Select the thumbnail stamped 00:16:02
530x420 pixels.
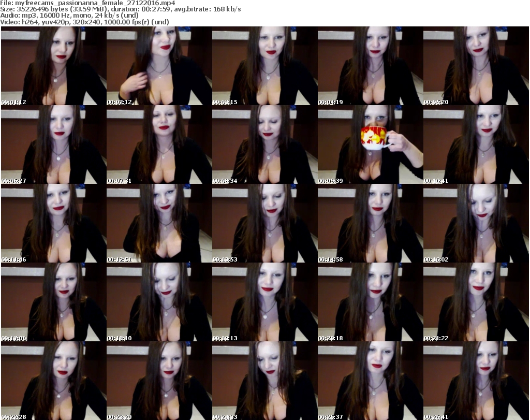click(476, 223)
